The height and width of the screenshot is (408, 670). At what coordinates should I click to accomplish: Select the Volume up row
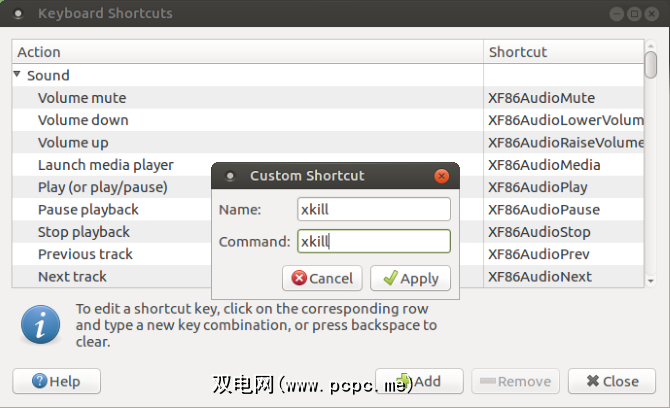pyautogui.click(x=73, y=142)
